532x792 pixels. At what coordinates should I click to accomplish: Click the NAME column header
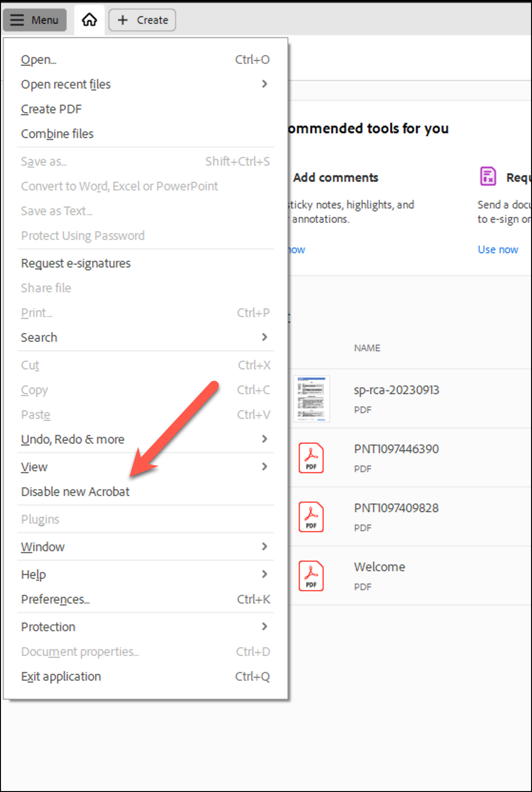click(x=367, y=348)
